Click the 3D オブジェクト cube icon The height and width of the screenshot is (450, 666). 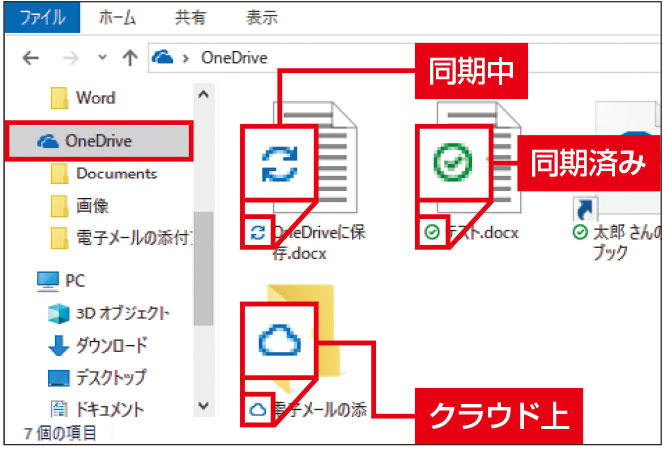(x=59, y=314)
